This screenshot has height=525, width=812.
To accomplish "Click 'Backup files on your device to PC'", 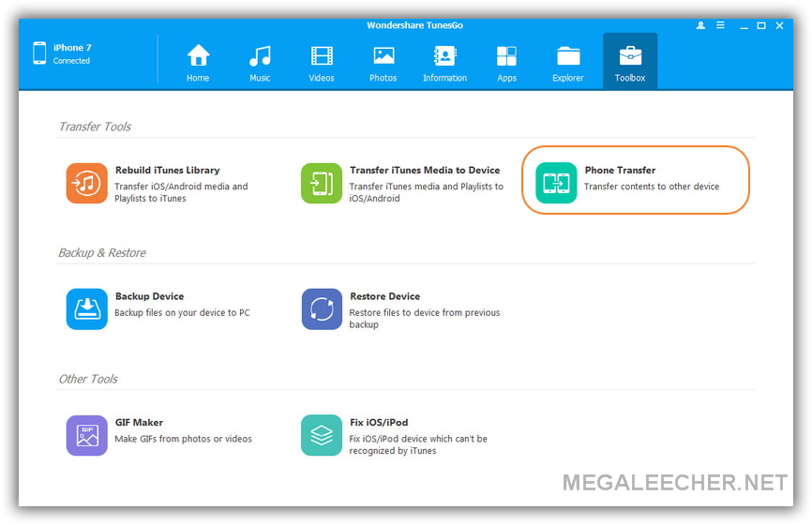I will point(182,313).
